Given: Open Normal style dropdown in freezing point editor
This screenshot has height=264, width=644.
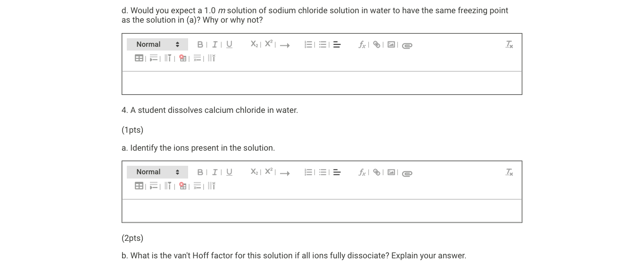Looking at the screenshot, I should pos(157,44).
